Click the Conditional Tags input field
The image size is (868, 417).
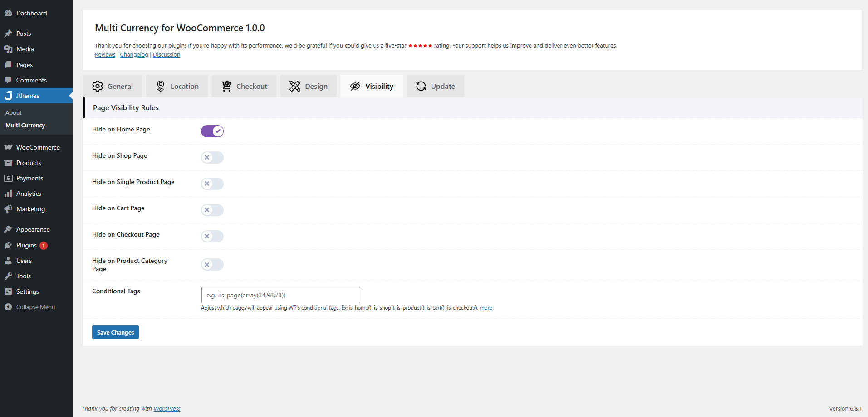click(281, 295)
